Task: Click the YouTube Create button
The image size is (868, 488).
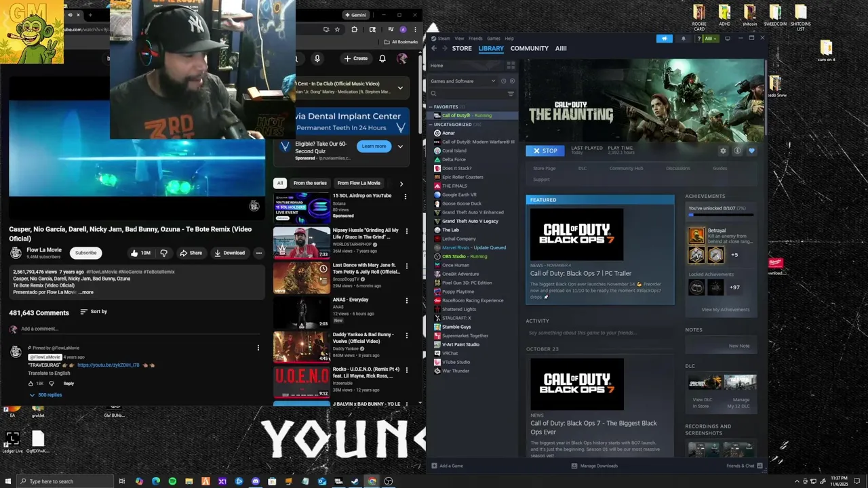Action: (355, 58)
